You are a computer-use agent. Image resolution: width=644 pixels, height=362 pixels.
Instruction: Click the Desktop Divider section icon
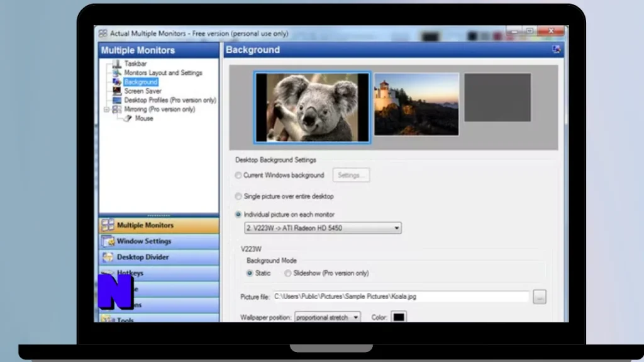pyautogui.click(x=108, y=257)
